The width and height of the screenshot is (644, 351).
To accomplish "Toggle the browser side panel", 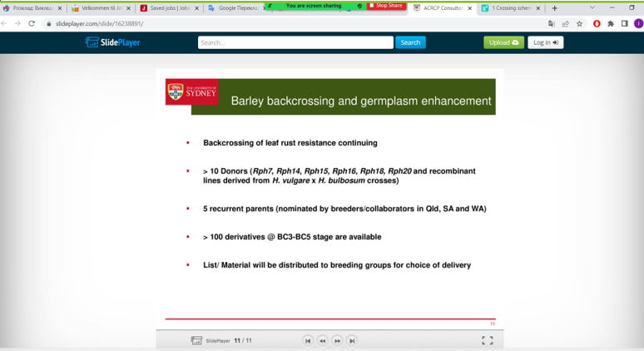I will 625,24.
